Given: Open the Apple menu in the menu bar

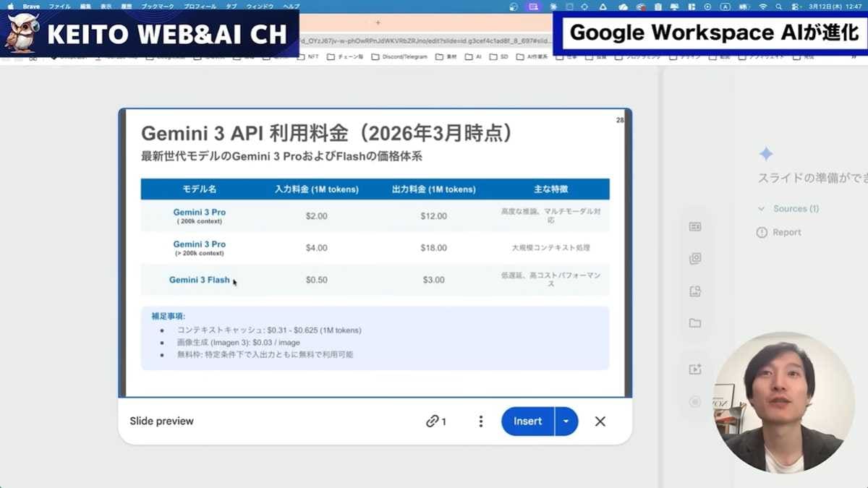Looking at the screenshot, I should click(x=10, y=5).
